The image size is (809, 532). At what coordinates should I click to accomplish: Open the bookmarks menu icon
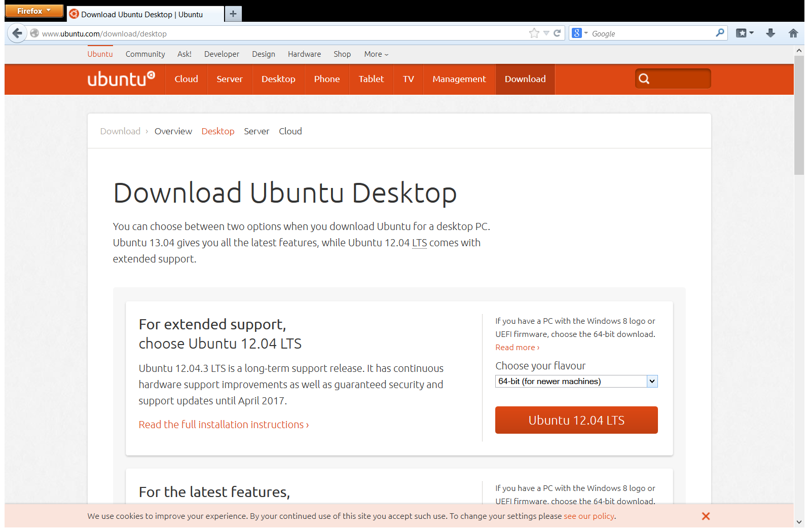click(x=741, y=33)
